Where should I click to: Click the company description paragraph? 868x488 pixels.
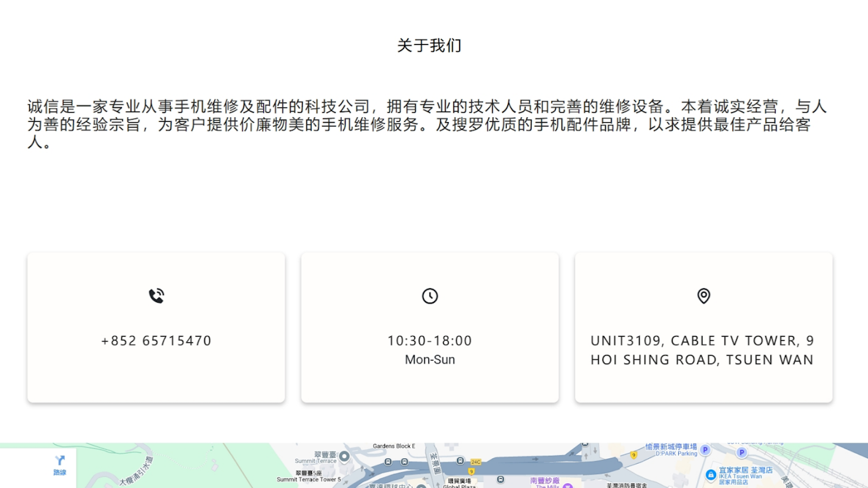427,124
